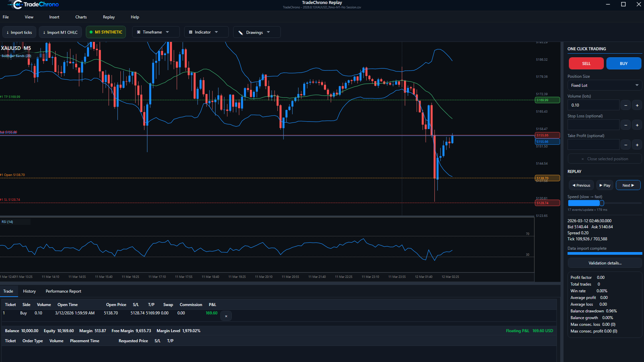Open the Replay menu
644x362 pixels.
[x=109, y=17]
